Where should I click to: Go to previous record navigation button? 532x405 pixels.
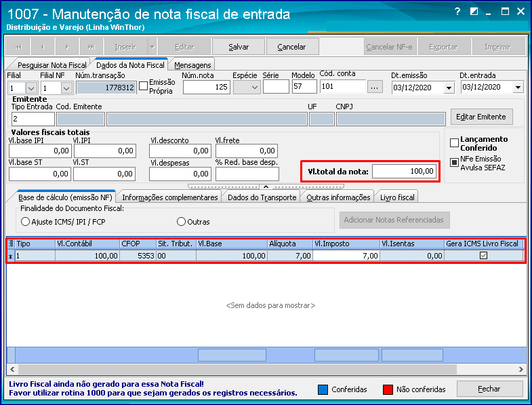tap(43, 47)
